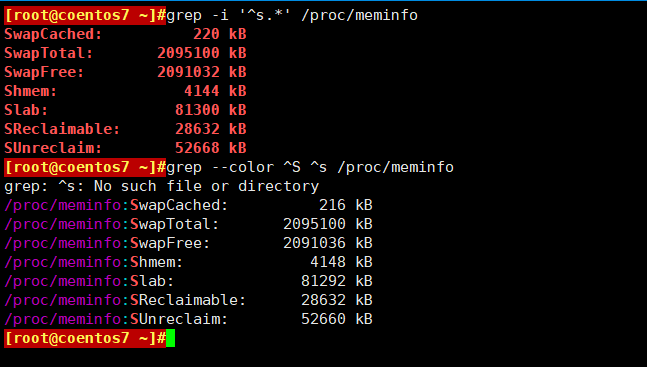Screen dimensions: 647x367
Task: Click purple /proc/meminfo before SwapCached
Action: coord(63,205)
